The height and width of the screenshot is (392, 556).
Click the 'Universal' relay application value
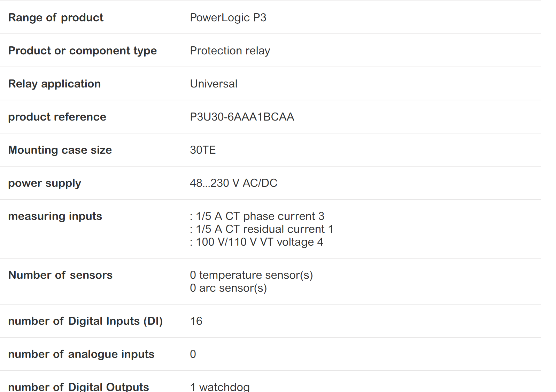click(214, 84)
